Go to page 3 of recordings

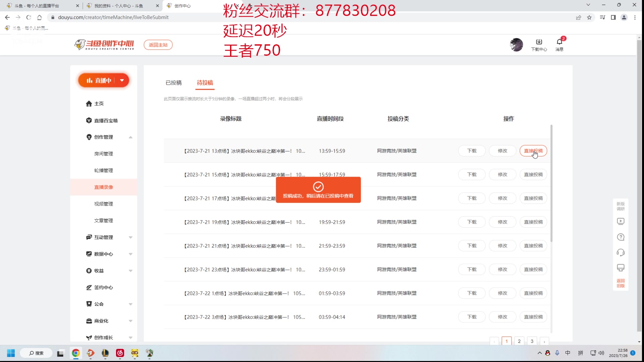(532, 341)
